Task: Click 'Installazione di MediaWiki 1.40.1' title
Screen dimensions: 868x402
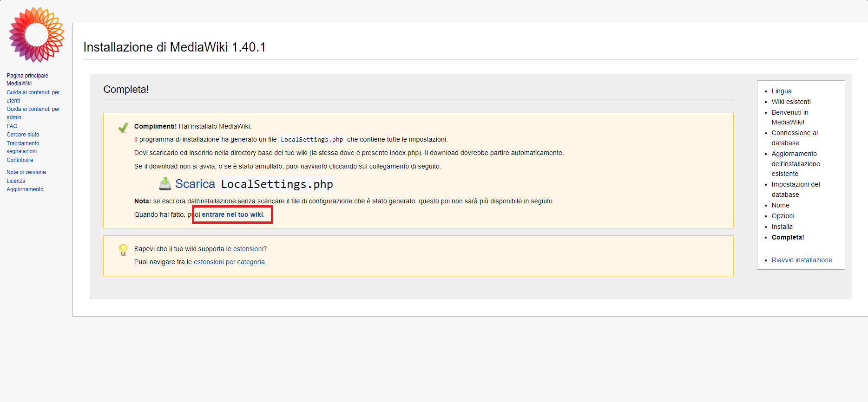Action: 174,47
